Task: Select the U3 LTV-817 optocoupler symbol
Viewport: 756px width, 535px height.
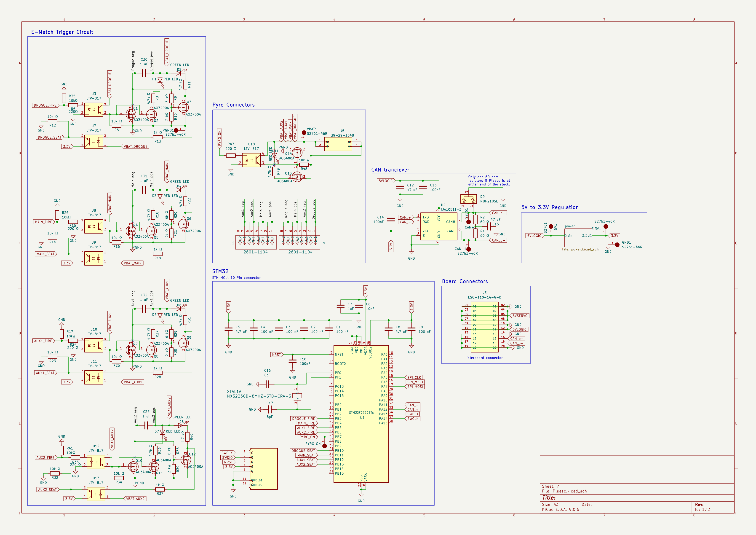Action: (x=94, y=110)
